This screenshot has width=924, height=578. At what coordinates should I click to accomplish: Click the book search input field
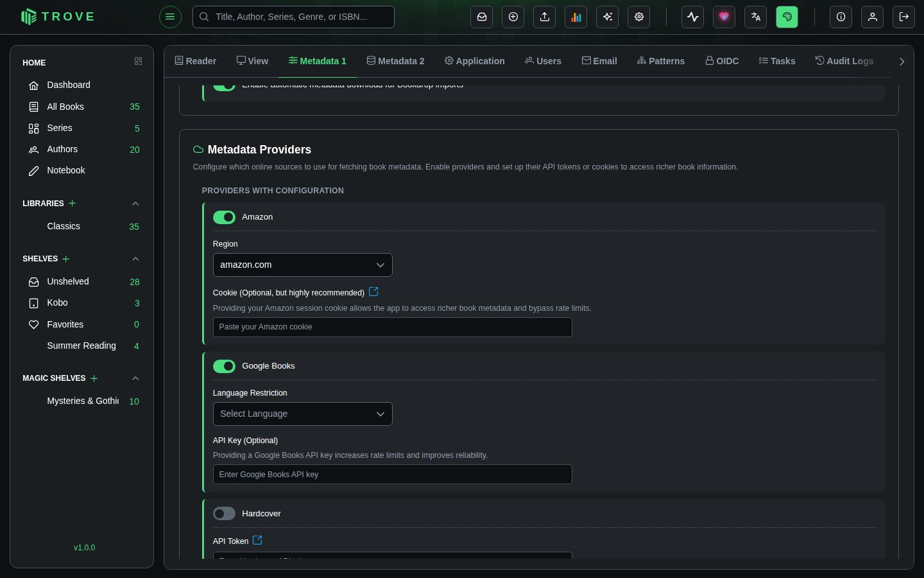coord(293,17)
